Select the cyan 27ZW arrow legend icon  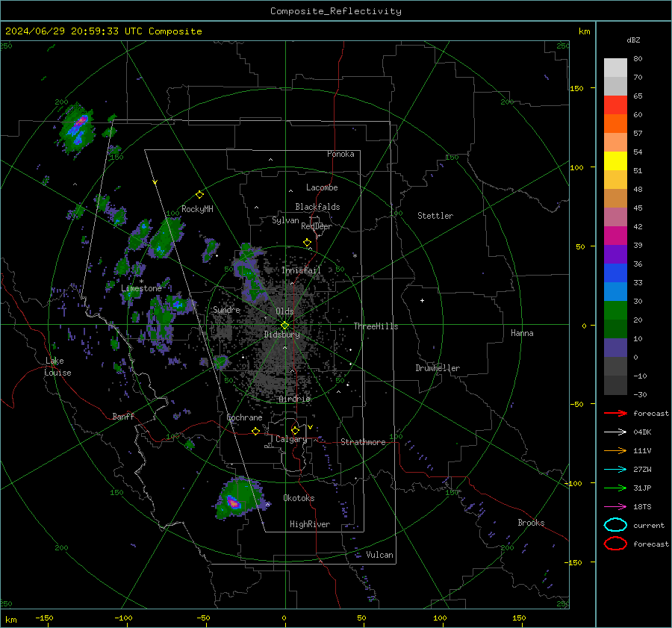pos(615,470)
